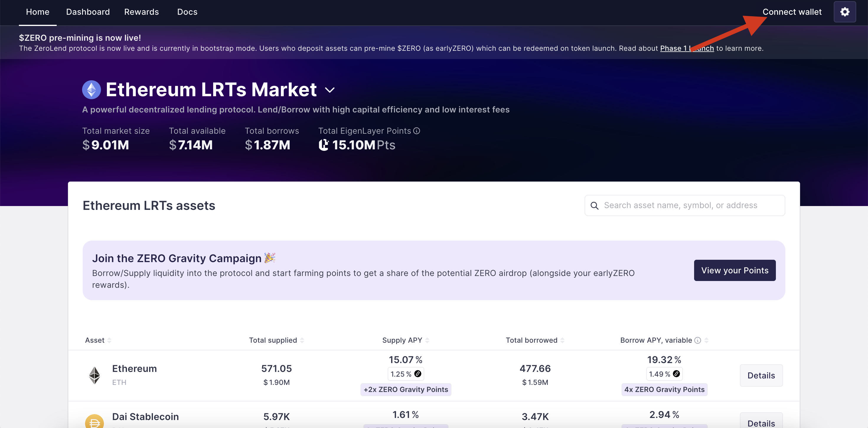This screenshot has height=428, width=868.
Task: Click Ethereum borrow APY 19.32 %
Action: pos(664,360)
